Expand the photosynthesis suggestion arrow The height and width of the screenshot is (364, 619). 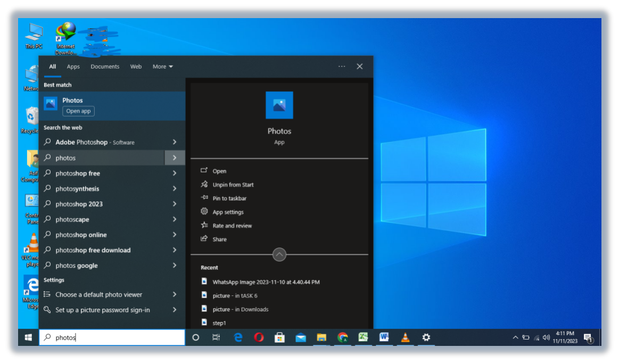coord(175,189)
